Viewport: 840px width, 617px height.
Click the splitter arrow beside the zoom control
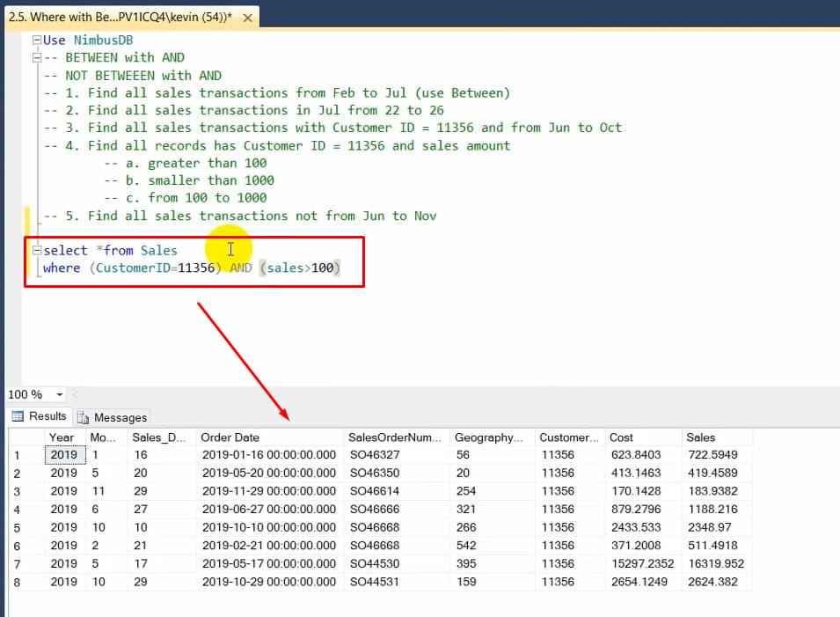[72, 394]
